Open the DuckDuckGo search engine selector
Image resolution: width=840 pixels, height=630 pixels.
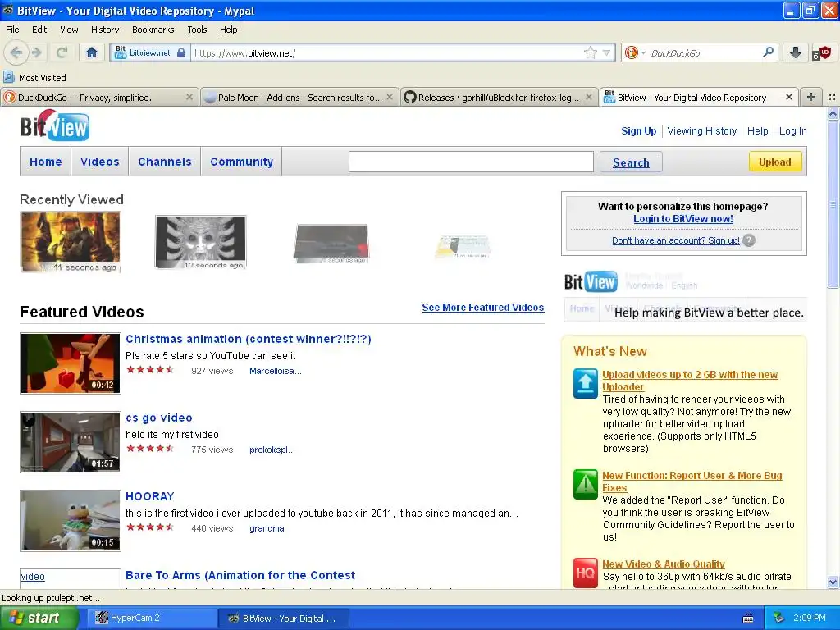[x=635, y=52]
